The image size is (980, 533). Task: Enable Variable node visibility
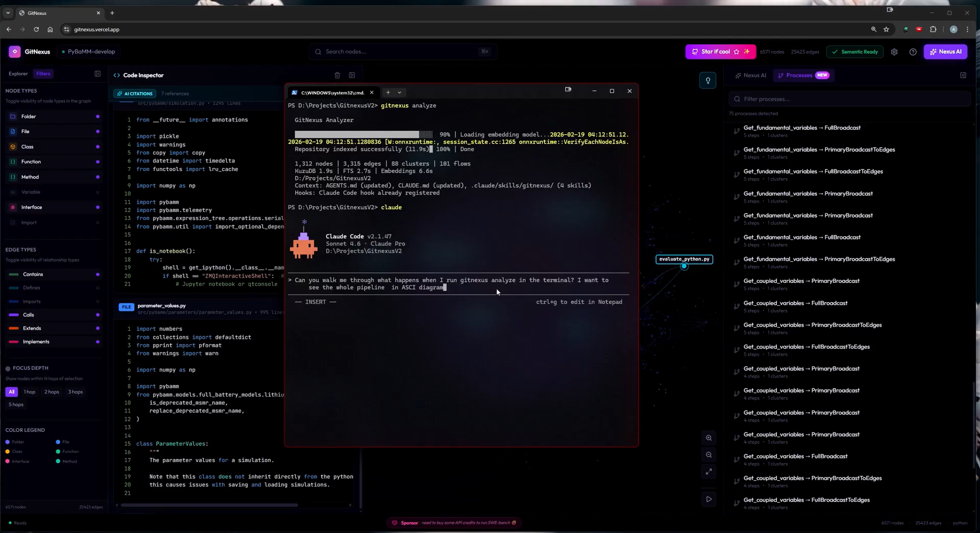[98, 192]
